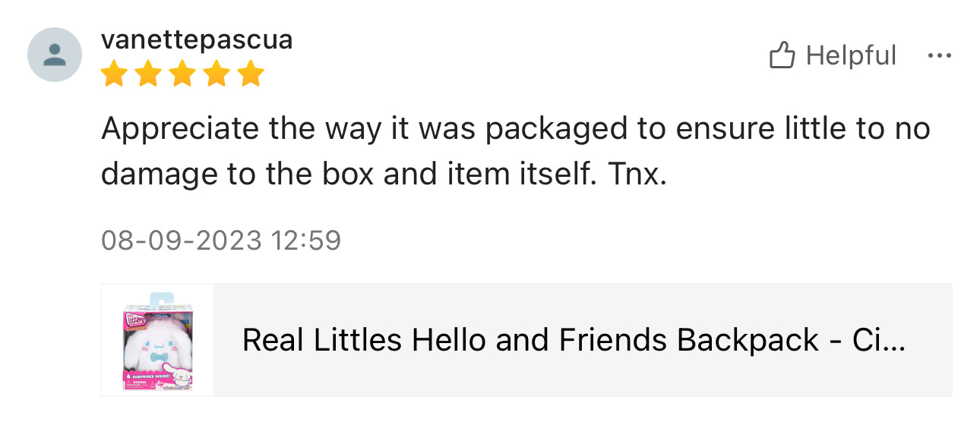Click the "Helpful" label text
The width and height of the screenshot is (980, 422).
851,55
